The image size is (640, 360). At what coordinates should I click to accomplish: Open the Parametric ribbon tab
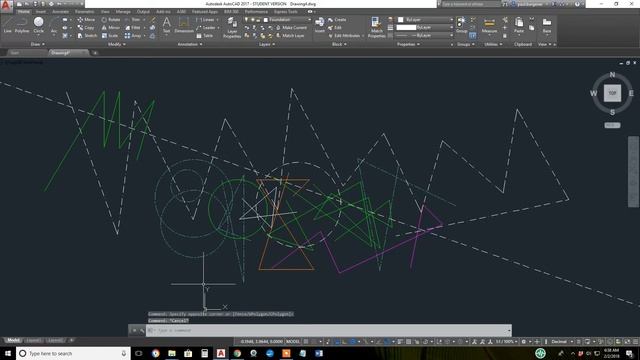tap(84, 12)
